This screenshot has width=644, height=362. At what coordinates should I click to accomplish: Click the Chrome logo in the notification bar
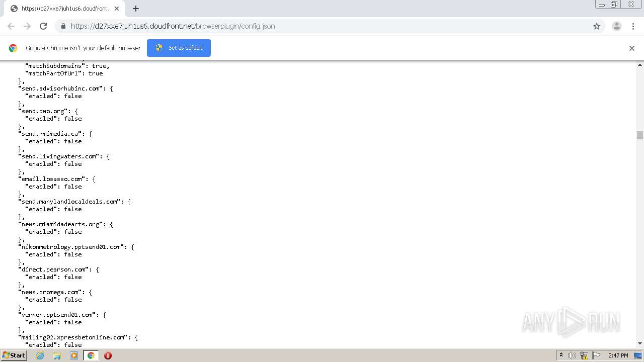click(13, 48)
